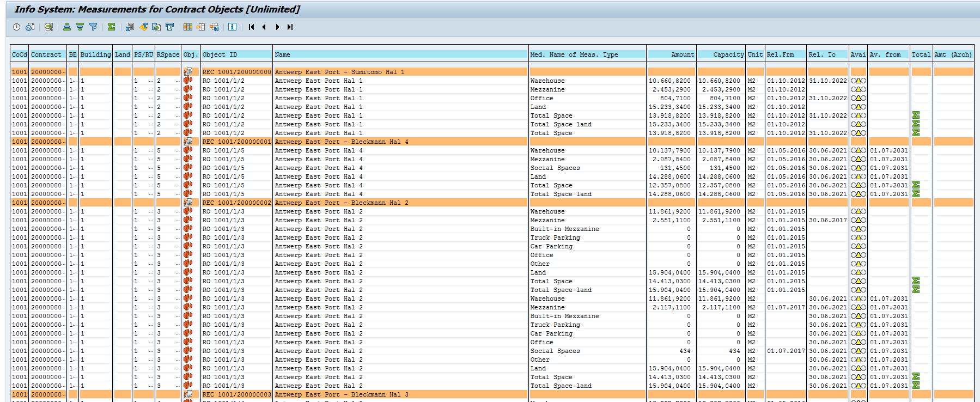Click the contract icon in the Bleckmann Hal 2 row

tap(188, 203)
